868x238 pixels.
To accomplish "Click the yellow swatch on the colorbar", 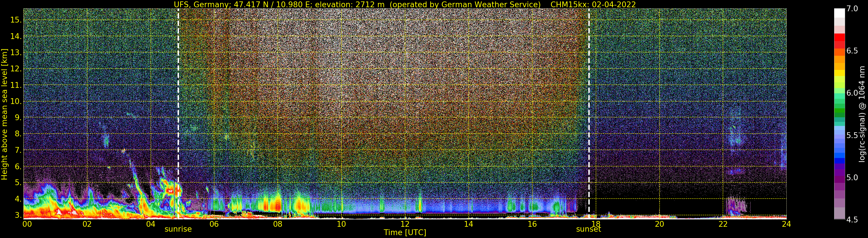I will tap(839, 73).
